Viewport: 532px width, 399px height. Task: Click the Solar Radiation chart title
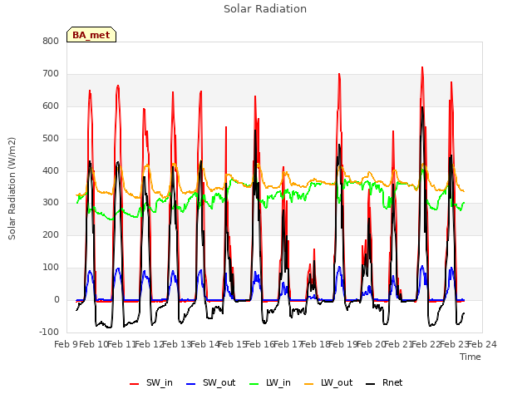pos(265,9)
